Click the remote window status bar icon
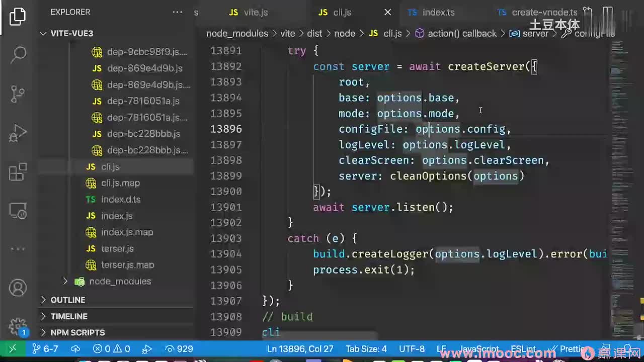This screenshot has height=362, width=644. 13,348
